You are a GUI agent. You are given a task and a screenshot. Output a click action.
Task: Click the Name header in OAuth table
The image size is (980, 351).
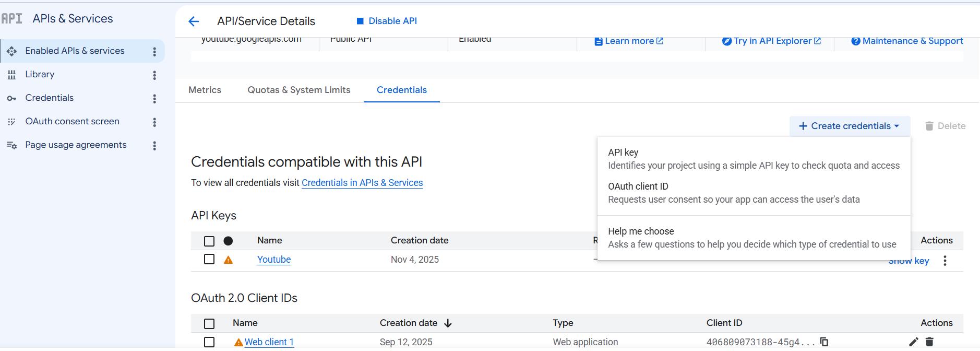(245, 323)
